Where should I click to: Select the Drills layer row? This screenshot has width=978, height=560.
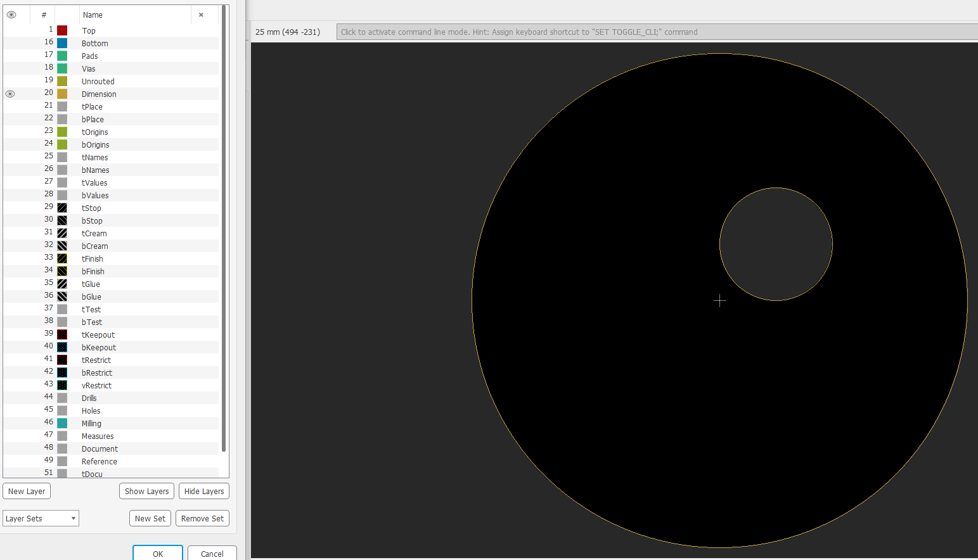127,397
